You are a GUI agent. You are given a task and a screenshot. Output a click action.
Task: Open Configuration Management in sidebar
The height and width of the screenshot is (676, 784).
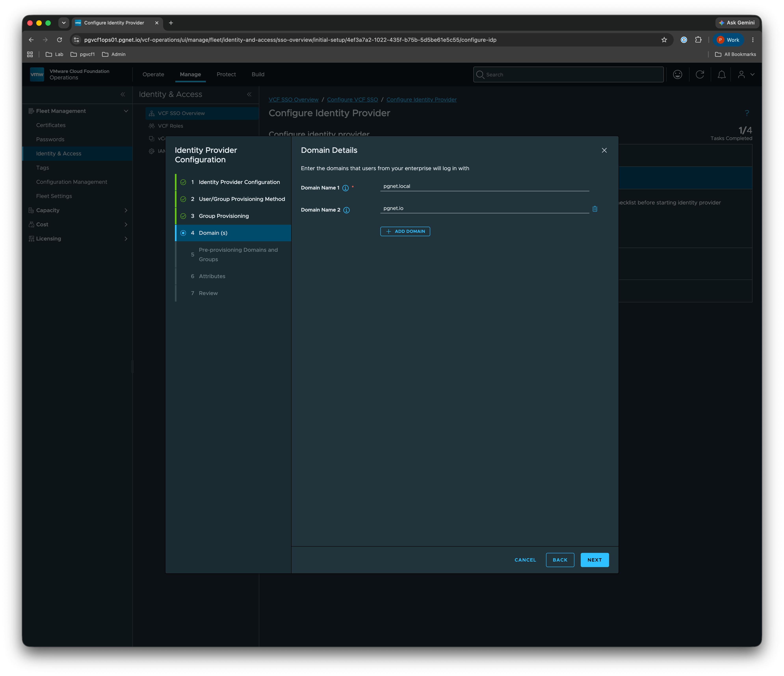[x=72, y=182]
